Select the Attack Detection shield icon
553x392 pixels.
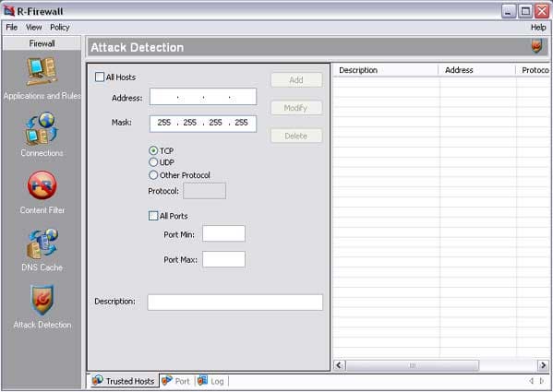point(42,300)
